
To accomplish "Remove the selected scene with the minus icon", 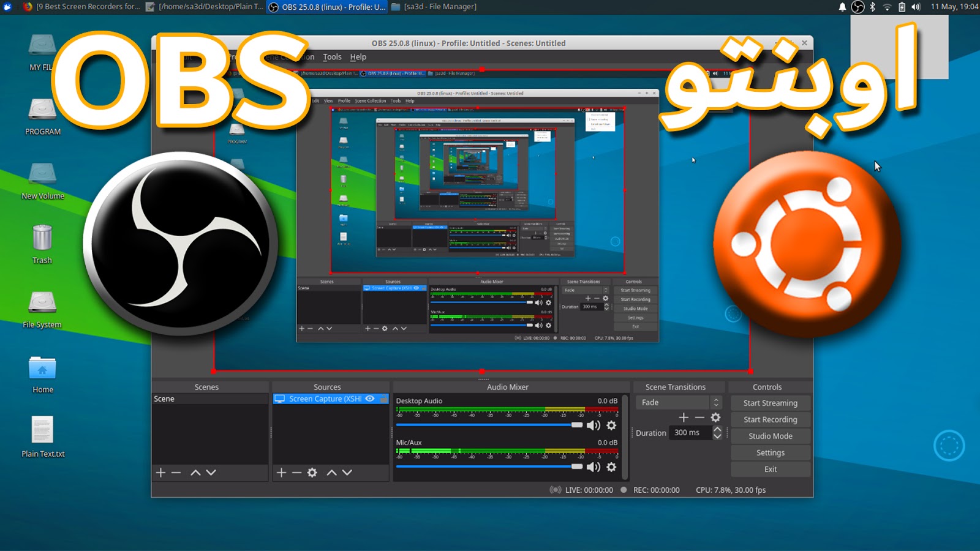I will (x=176, y=473).
